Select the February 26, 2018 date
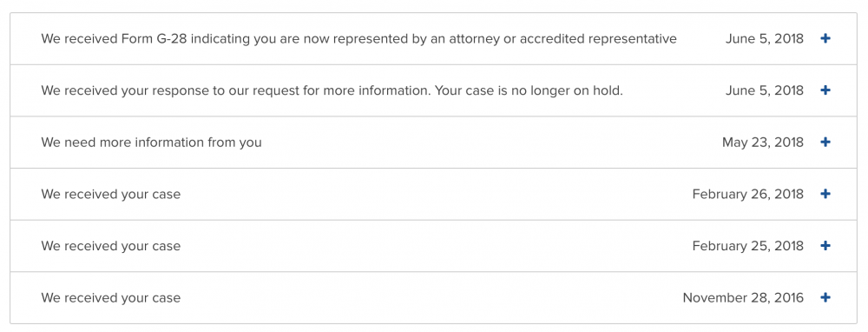The height and width of the screenshot is (332, 868). tap(748, 194)
